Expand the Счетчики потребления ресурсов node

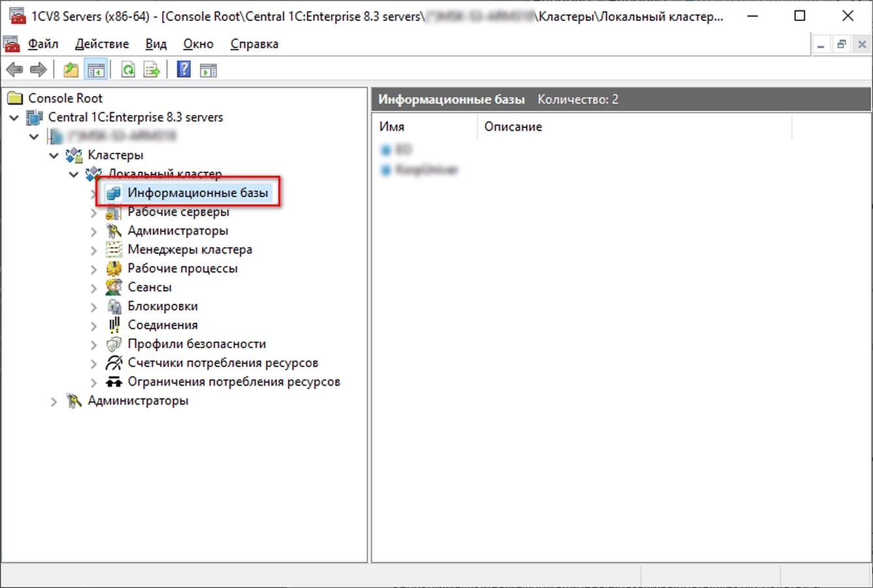[93, 365]
